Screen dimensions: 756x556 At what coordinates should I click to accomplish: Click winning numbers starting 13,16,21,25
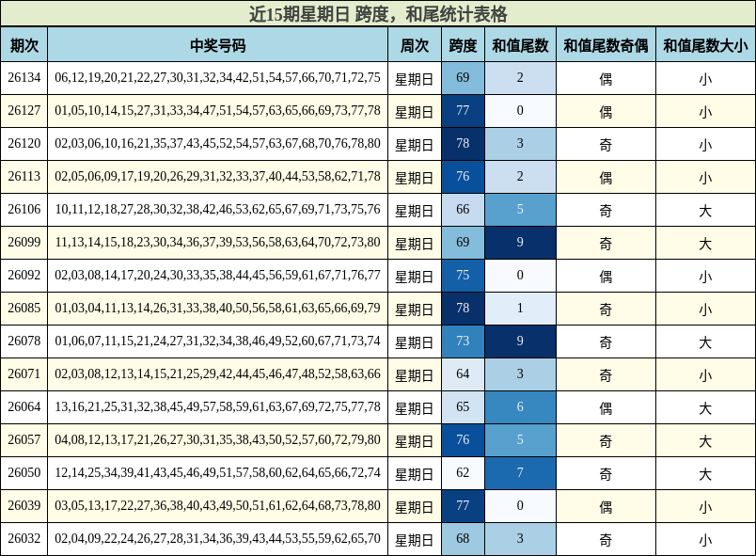coord(217,406)
